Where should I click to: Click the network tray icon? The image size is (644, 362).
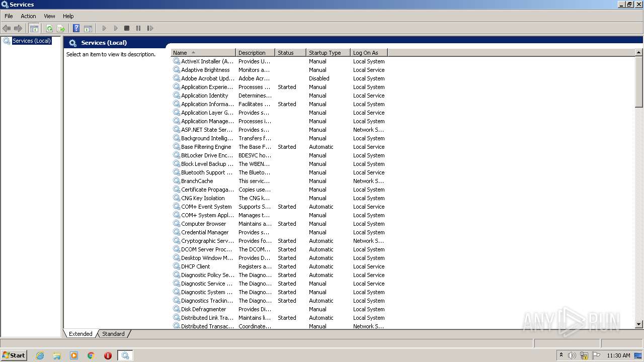[584, 355]
